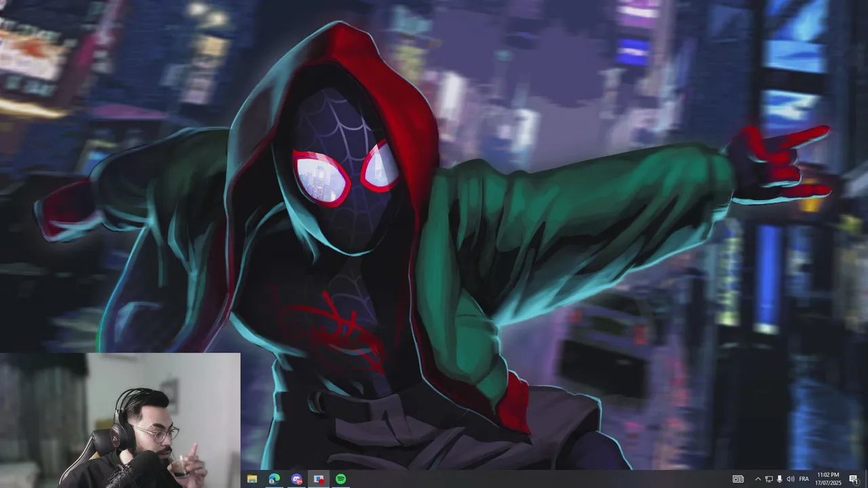Click the microphone tray icon
The image size is (868, 488).
(780, 479)
